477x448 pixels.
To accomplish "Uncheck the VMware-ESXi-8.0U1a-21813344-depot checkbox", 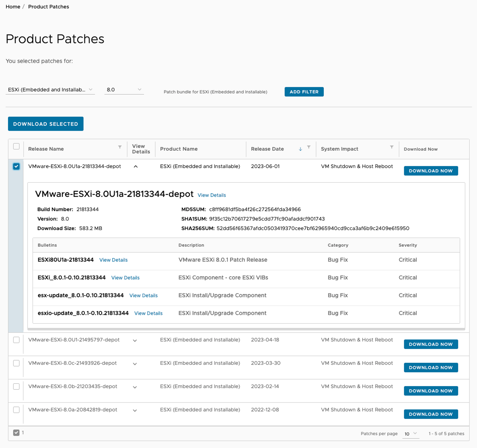I will point(16,166).
